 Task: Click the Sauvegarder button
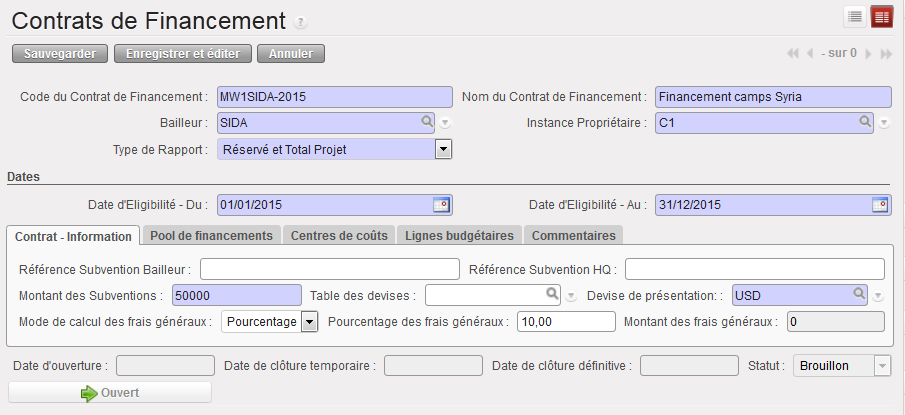(59, 53)
